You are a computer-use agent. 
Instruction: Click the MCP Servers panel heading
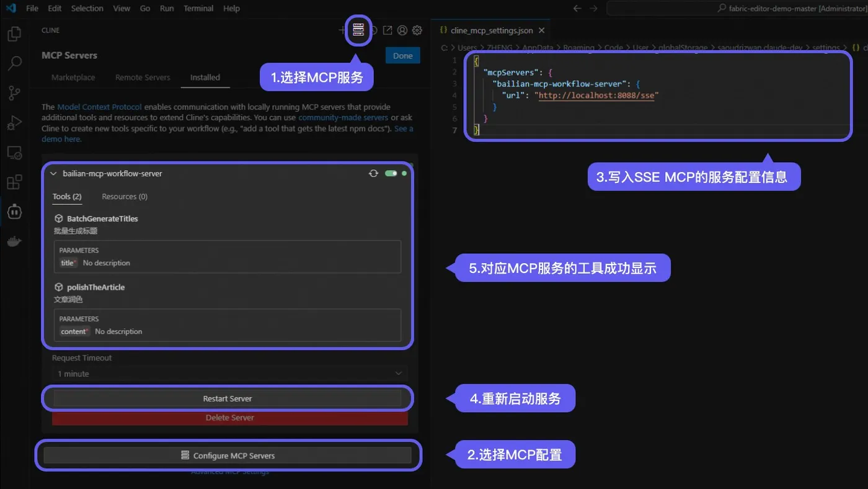tap(69, 55)
